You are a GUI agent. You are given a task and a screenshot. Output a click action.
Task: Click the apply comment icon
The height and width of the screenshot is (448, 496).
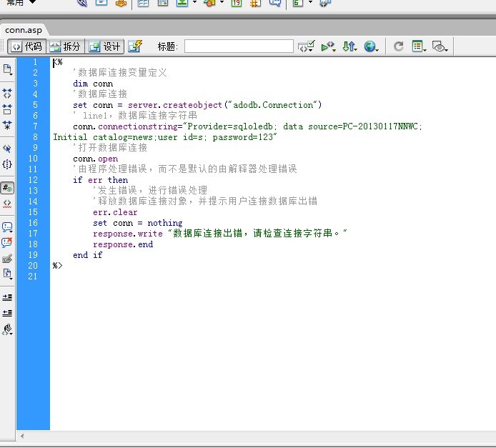(7, 227)
